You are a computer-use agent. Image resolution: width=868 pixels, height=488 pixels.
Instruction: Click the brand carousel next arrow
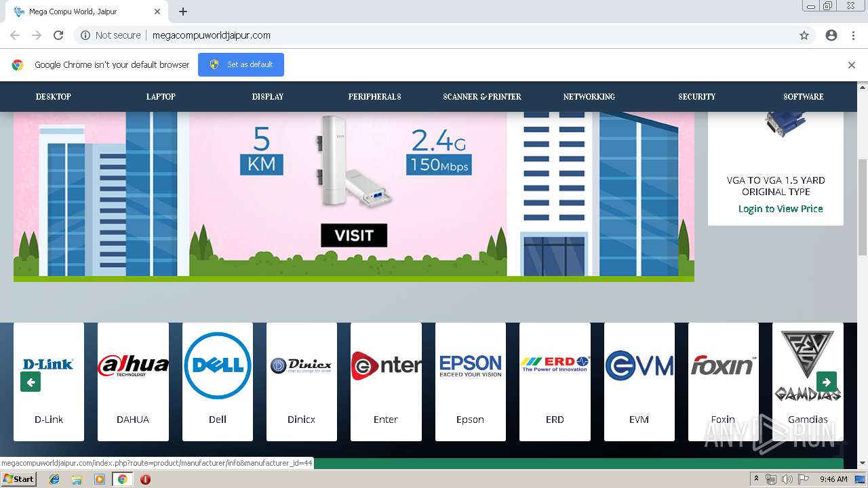pos(827,382)
